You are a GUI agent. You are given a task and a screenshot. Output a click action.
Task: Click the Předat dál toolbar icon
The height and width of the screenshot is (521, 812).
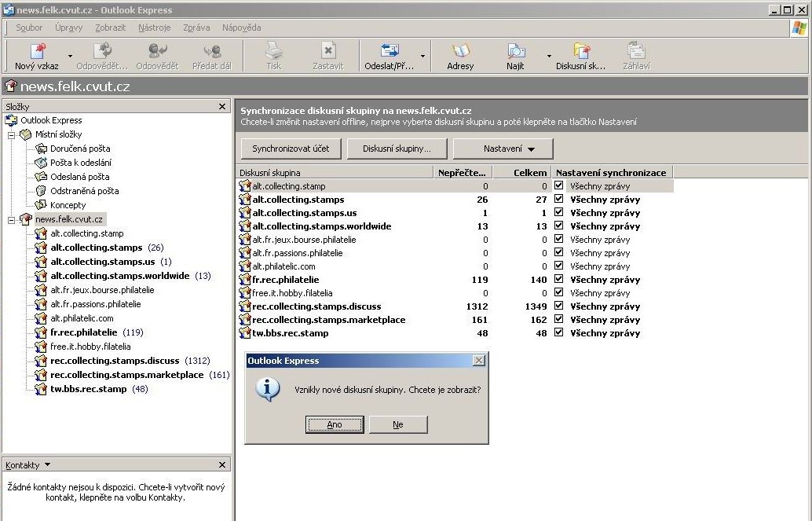[x=212, y=51]
